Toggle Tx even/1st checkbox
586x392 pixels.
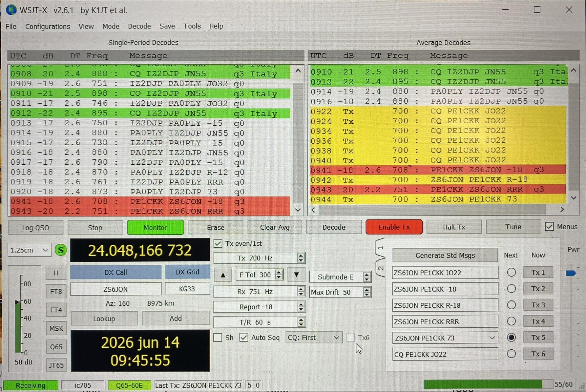218,243
